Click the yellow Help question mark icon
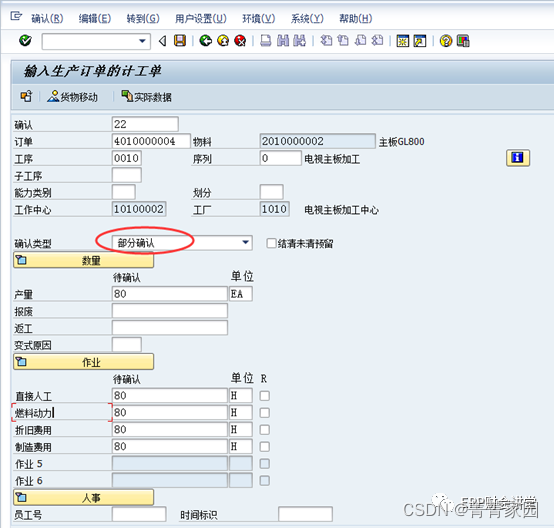This screenshot has width=554, height=528. [x=446, y=41]
